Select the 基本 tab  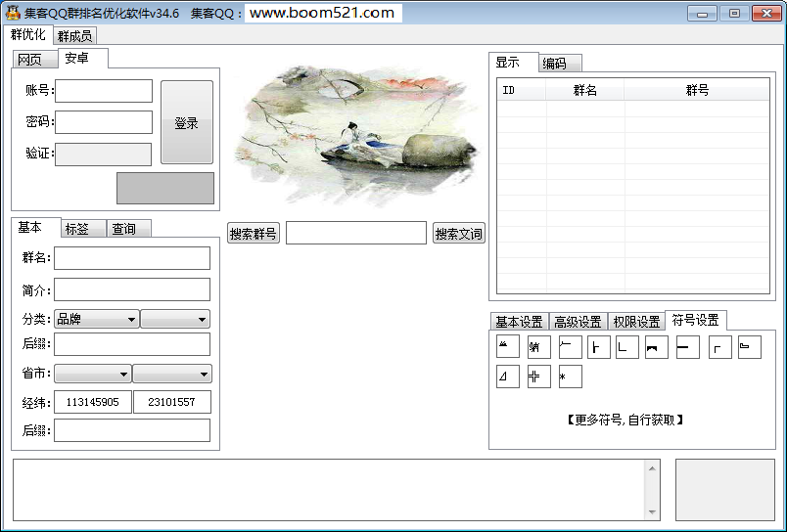(35, 227)
